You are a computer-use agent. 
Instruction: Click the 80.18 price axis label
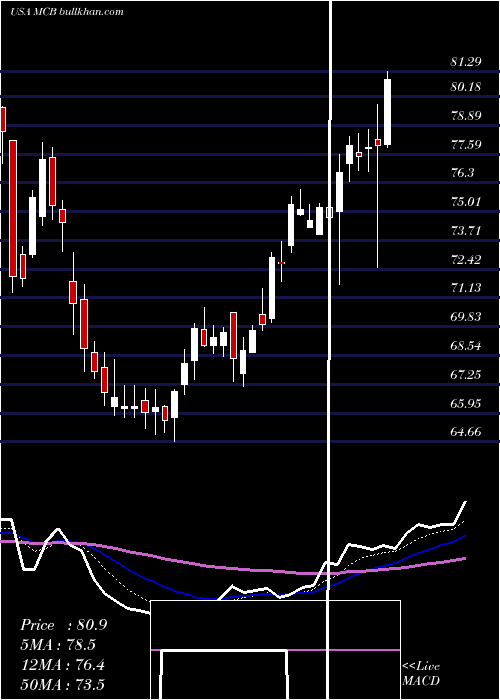point(466,87)
